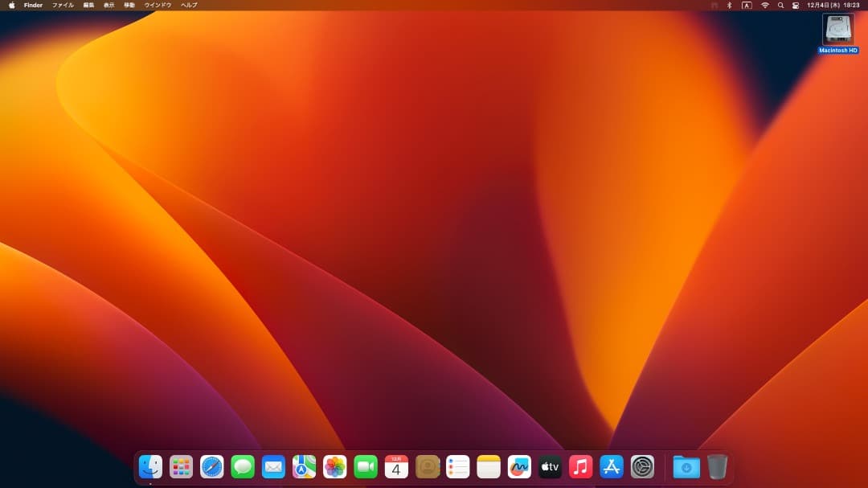
Task: Open Spotlight search in the menu bar
Action: [x=780, y=5]
